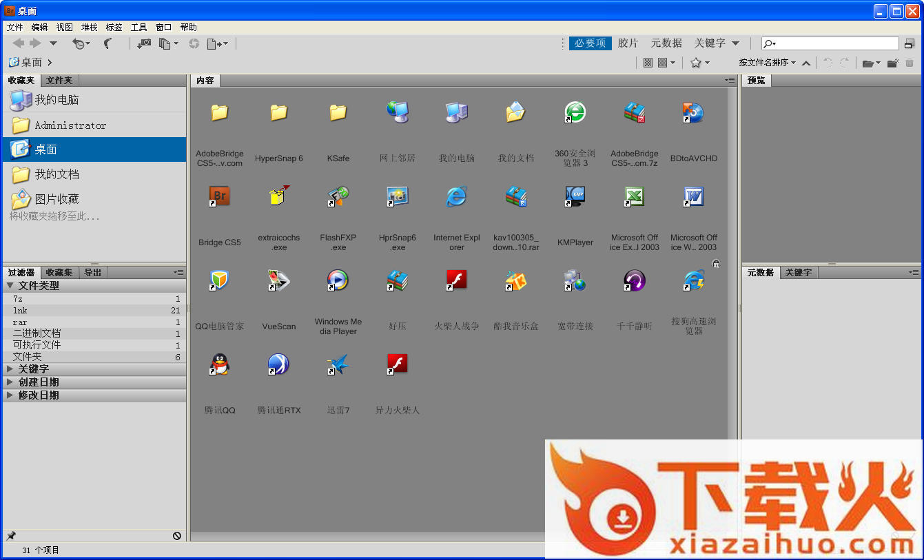Go back with the back arrow
Viewport: 924px width, 560px height.
[x=19, y=43]
